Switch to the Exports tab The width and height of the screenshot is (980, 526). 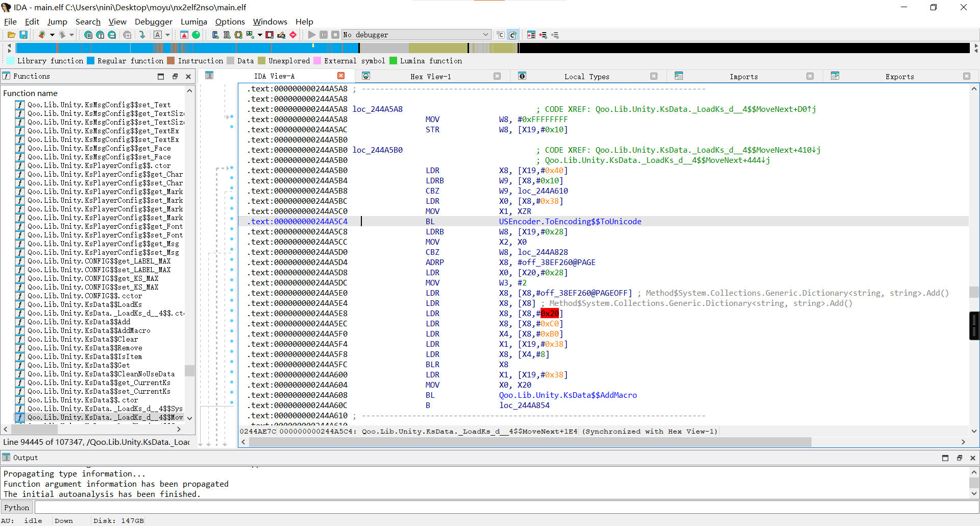point(900,77)
